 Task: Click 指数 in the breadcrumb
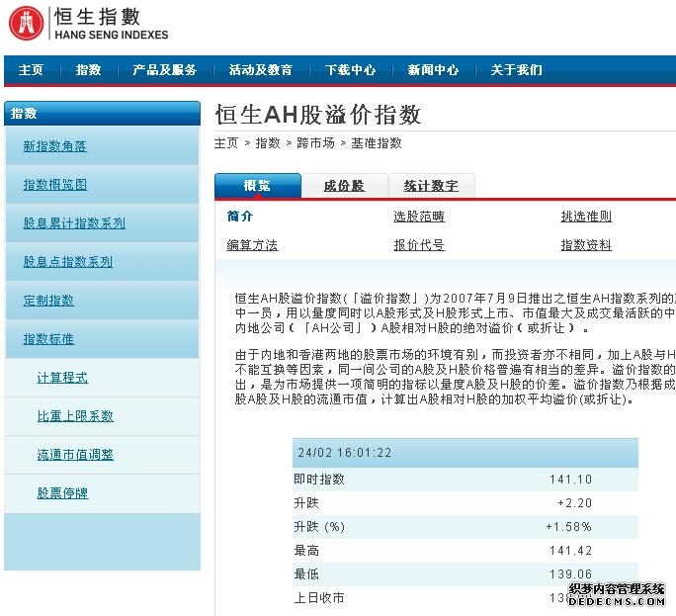tap(268, 143)
